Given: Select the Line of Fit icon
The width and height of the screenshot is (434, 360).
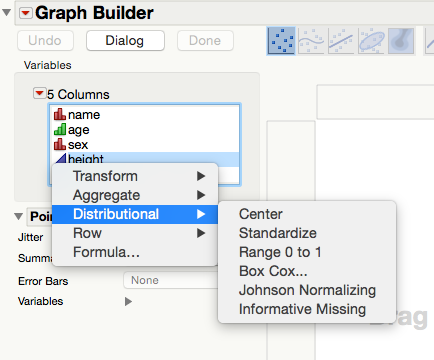Looking at the screenshot, I should click(x=341, y=41).
